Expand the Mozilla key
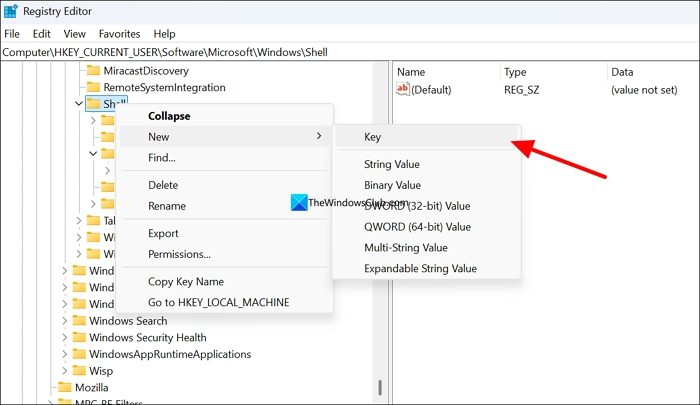Image resolution: width=700 pixels, height=405 pixels. [x=50, y=387]
